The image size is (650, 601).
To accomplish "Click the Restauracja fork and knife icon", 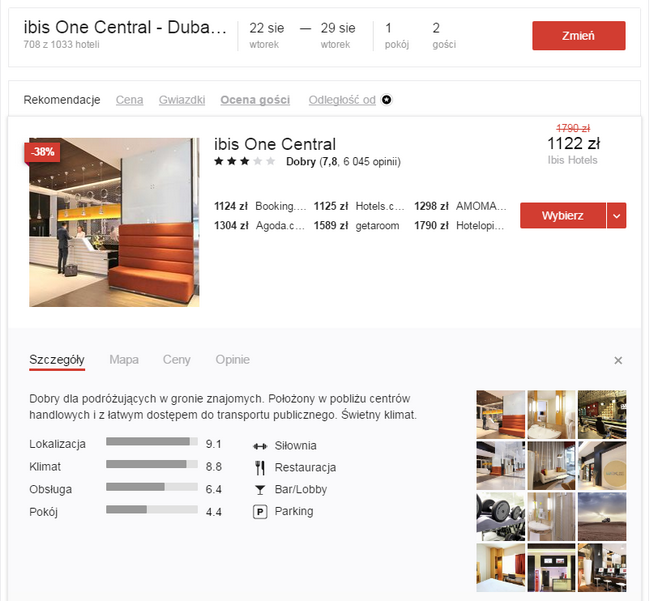I will [x=260, y=468].
